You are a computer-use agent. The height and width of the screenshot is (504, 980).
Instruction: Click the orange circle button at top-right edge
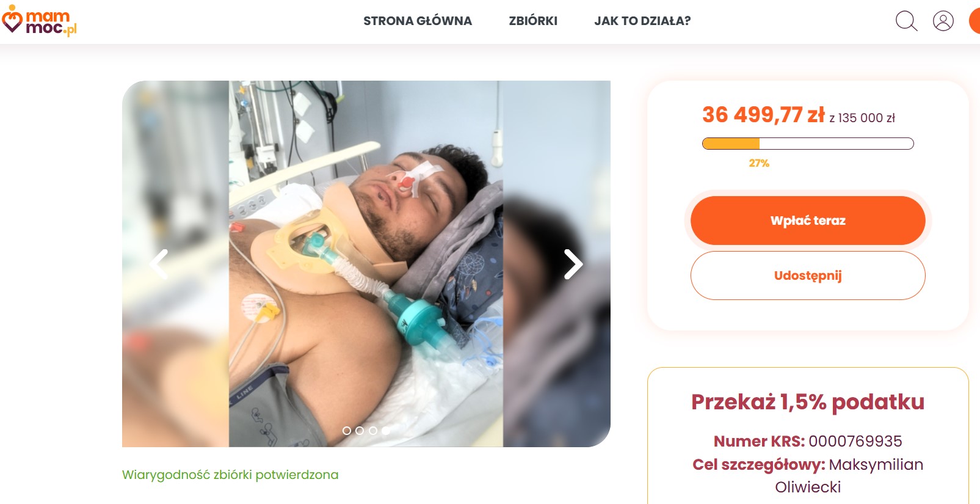pos(975,21)
